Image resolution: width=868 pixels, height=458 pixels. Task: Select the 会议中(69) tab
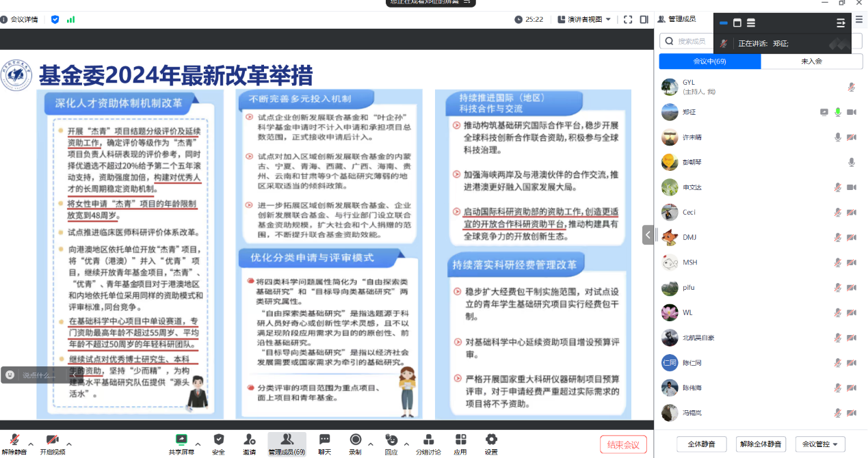(709, 62)
